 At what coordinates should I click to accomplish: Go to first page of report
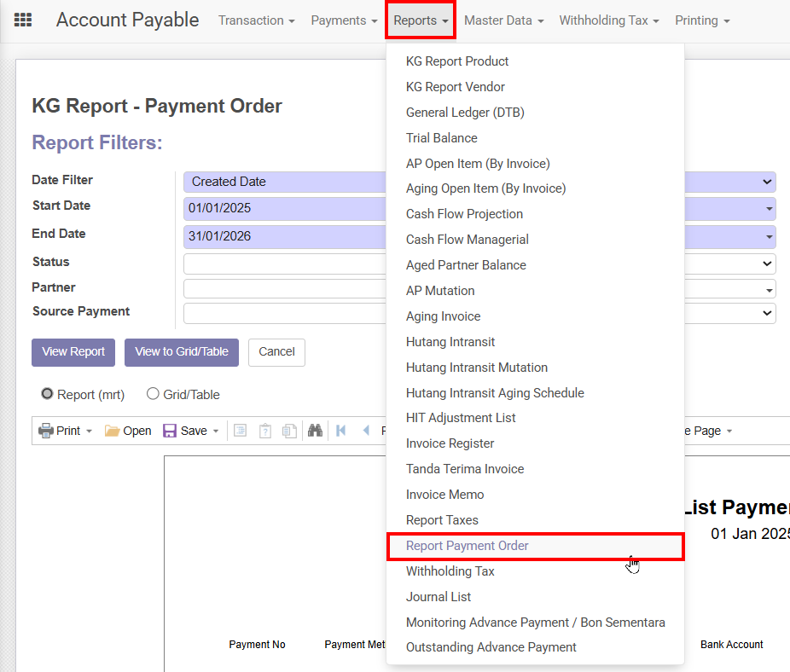point(341,431)
